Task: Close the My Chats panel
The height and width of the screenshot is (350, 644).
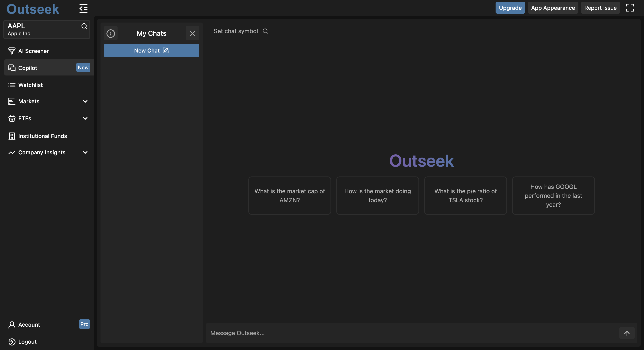Action: click(192, 33)
